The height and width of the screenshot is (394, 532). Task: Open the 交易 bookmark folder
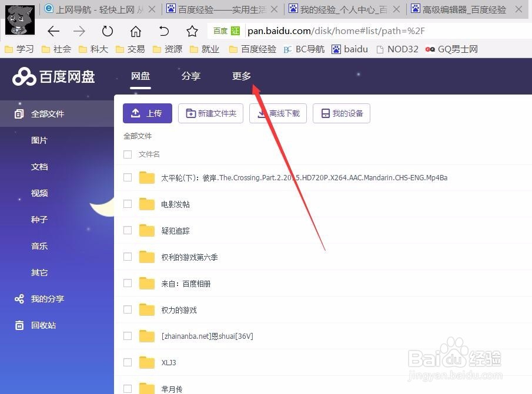click(131, 49)
